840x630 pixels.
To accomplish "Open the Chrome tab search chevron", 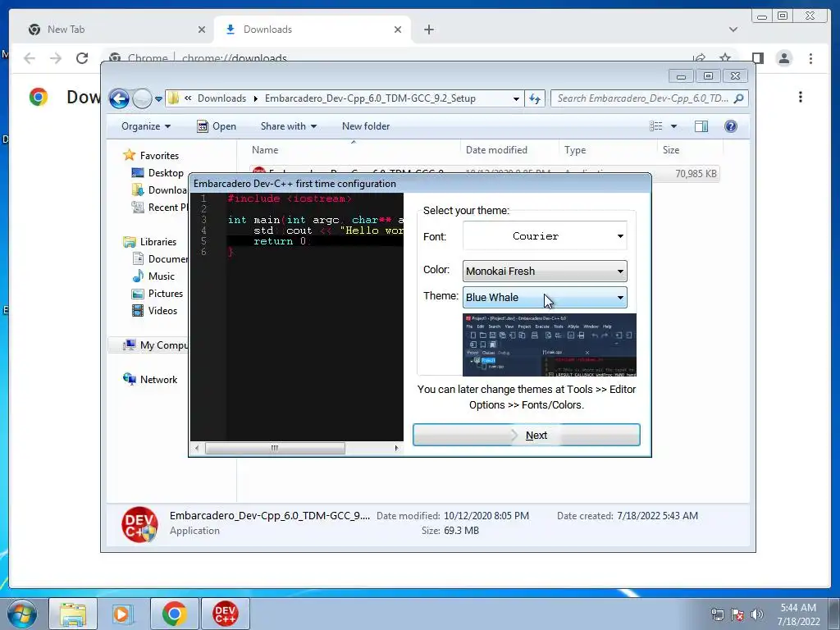I will (733, 30).
